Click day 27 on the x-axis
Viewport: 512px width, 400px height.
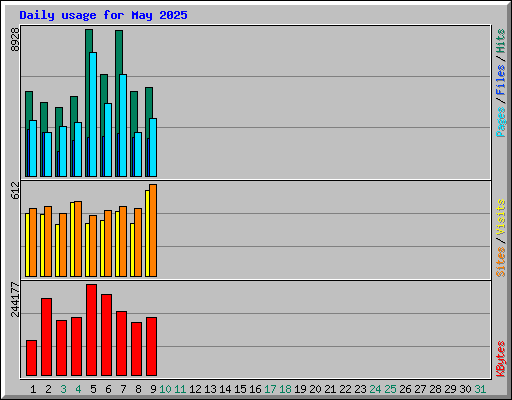pyautogui.click(x=420, y=389)
